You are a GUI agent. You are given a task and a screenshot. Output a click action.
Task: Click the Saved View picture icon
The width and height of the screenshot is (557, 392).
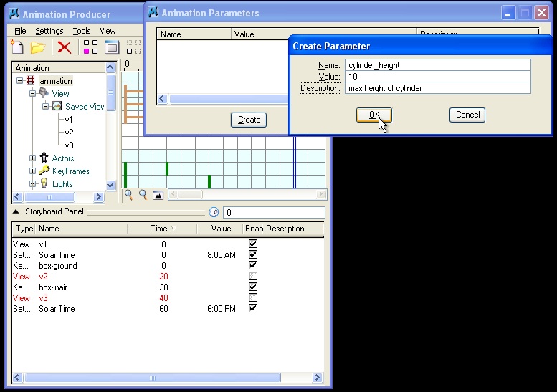coord(57,106)
